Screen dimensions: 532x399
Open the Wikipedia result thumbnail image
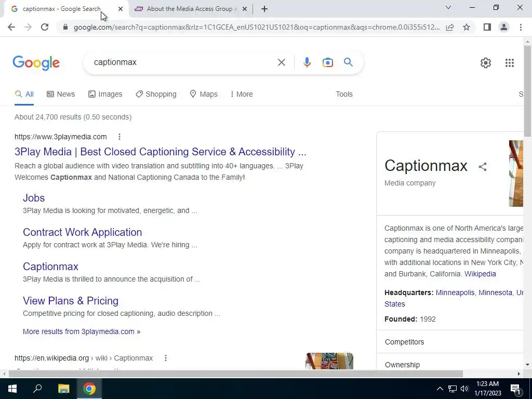pyautogui.click(x=329, y=361)
